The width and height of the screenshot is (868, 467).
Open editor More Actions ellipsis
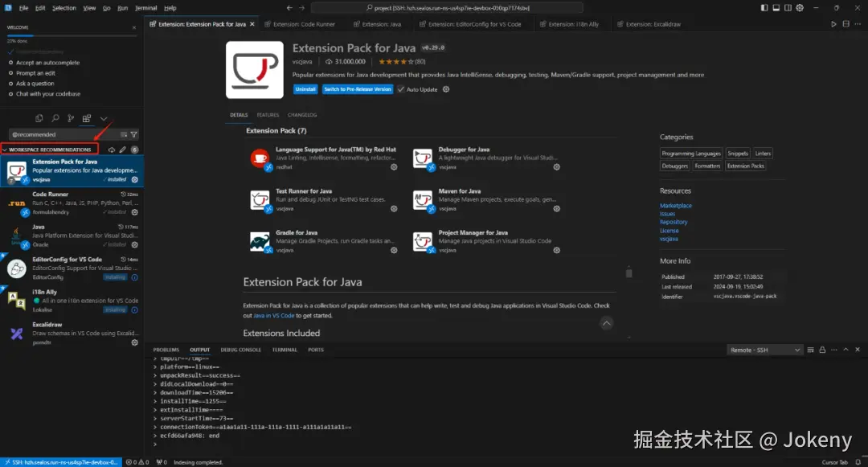point(858,24)
